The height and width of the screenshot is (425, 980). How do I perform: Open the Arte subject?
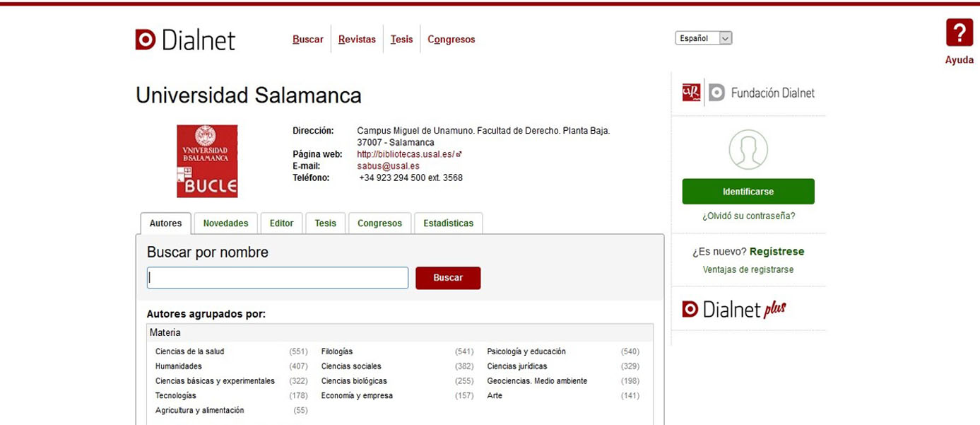[x=495, y=396]
